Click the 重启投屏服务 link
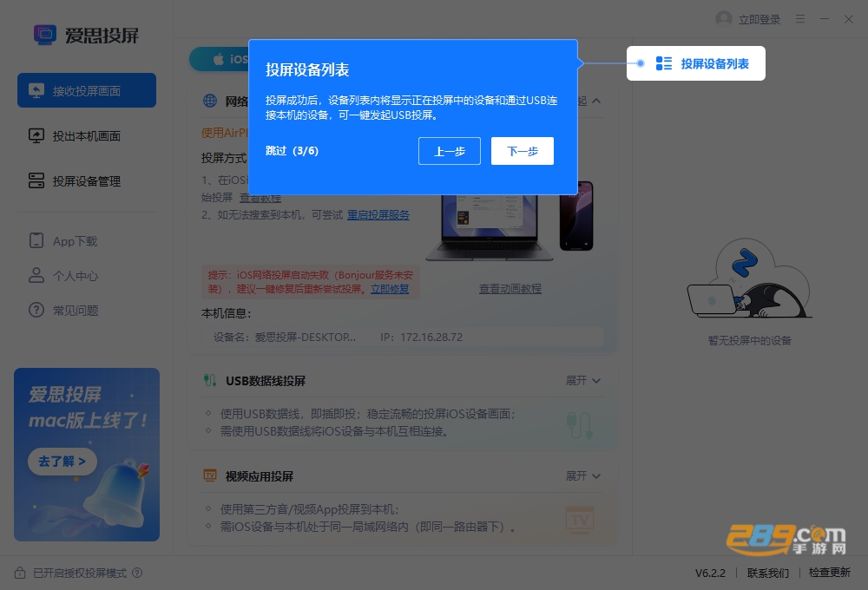The width and height of the screenshot is (868, 590). click(x=378, y=215)
